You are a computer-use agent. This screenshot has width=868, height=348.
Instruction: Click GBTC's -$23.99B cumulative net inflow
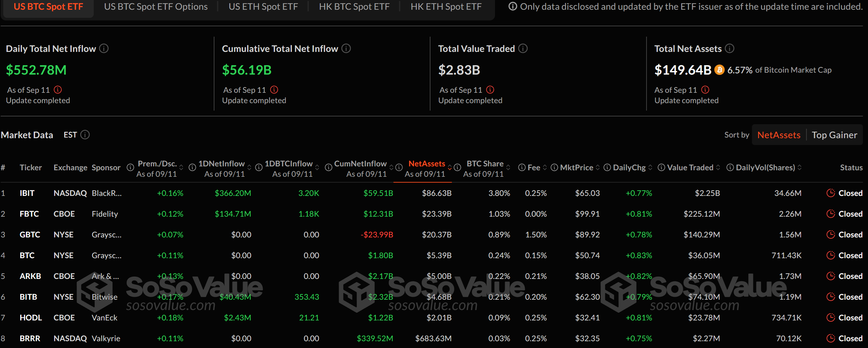[377, 234]
